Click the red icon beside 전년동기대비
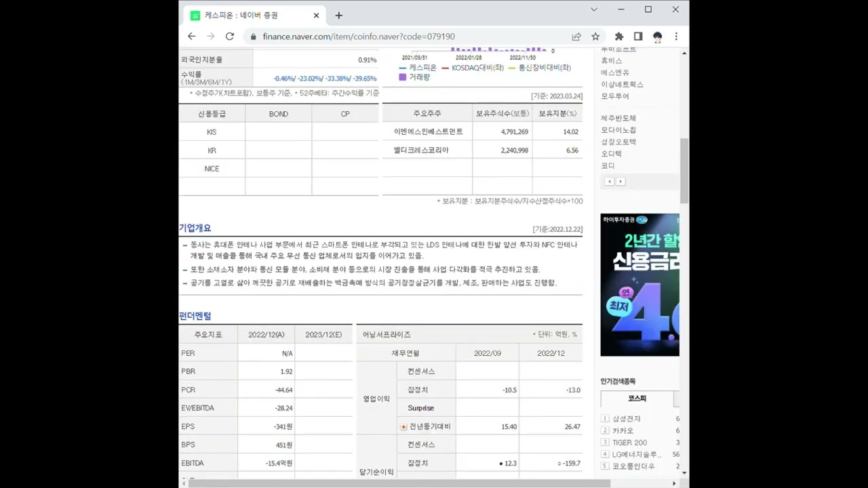This screenshot has height=488, width=868. (403, 427)
